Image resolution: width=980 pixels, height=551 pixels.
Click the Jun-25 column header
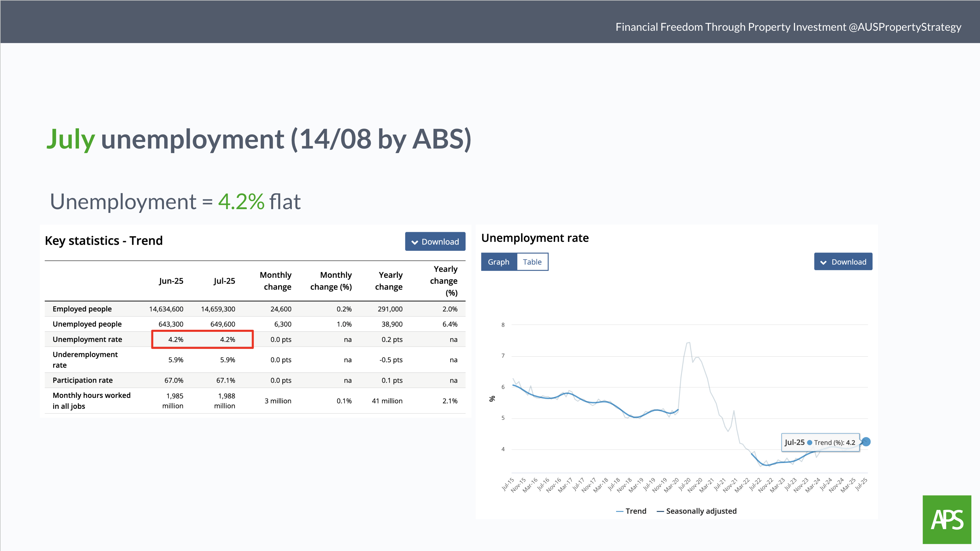coord(171,281)
